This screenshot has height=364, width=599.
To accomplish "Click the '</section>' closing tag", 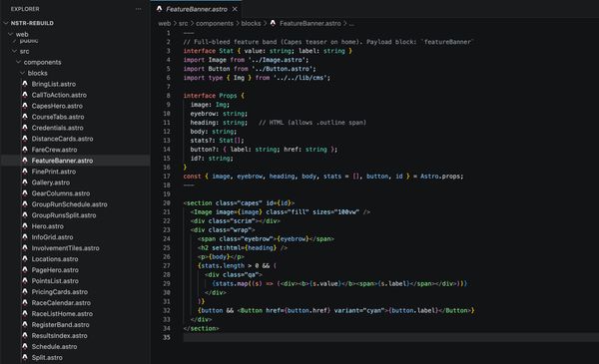I will point(201,328).
